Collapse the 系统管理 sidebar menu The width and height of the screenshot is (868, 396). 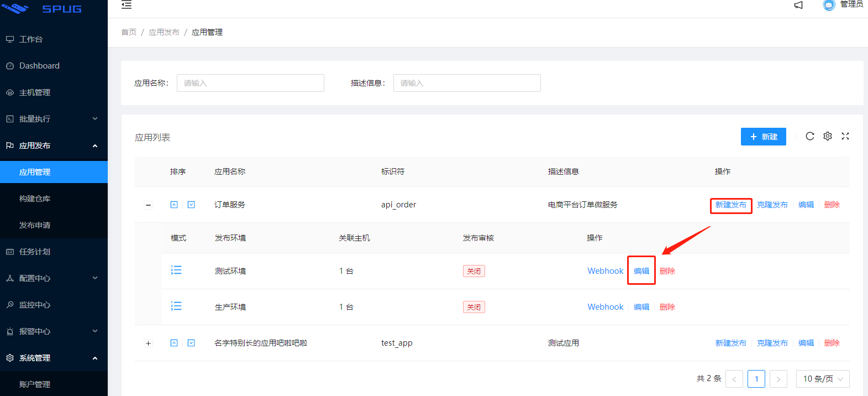coord(54,358)
